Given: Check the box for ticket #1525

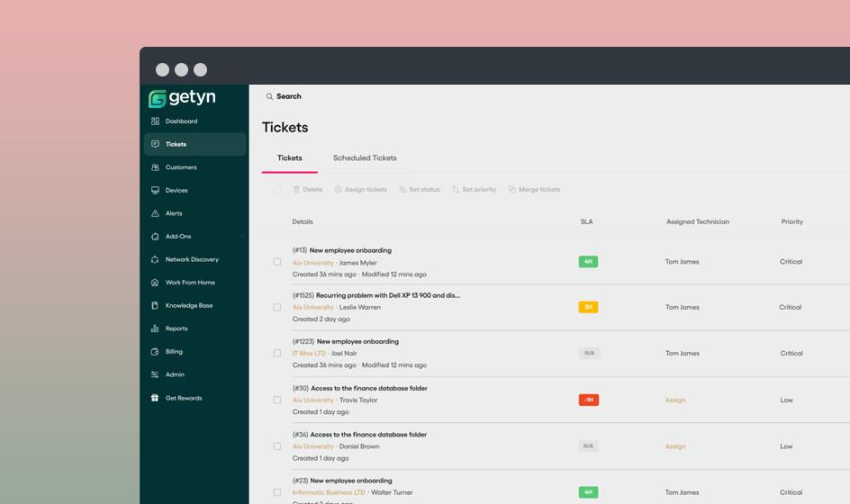Looking at the screenshot, I should [277, 307].
